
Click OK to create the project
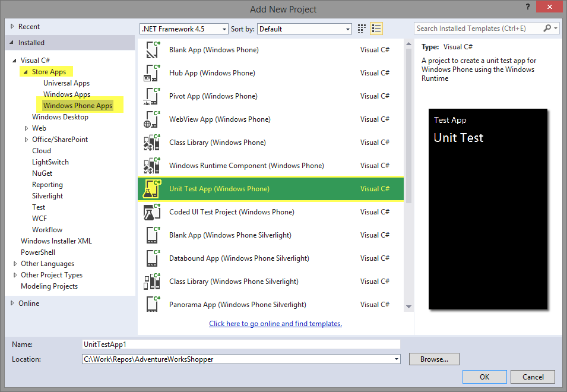coord(484,377)
